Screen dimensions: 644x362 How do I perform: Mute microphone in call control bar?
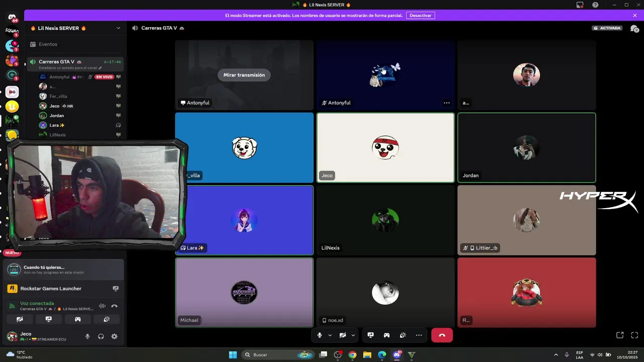coord(319,335)
